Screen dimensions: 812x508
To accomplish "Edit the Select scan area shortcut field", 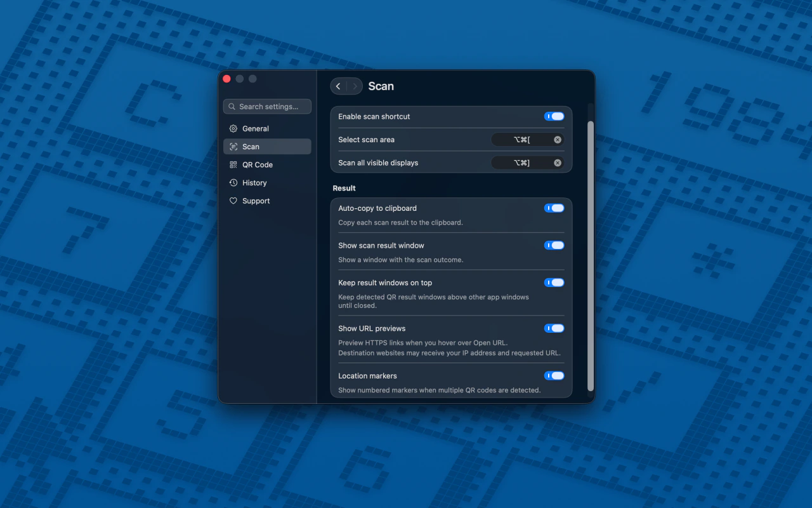I will [x=528, y=140].
